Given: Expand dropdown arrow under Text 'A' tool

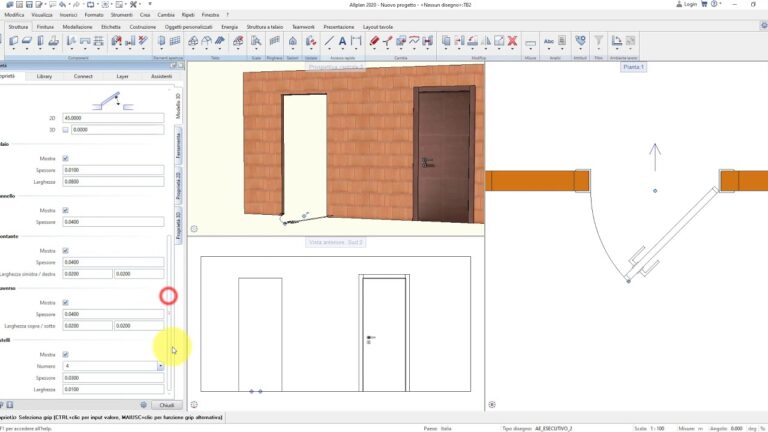Looking at the screenshot, I should 342,49.
